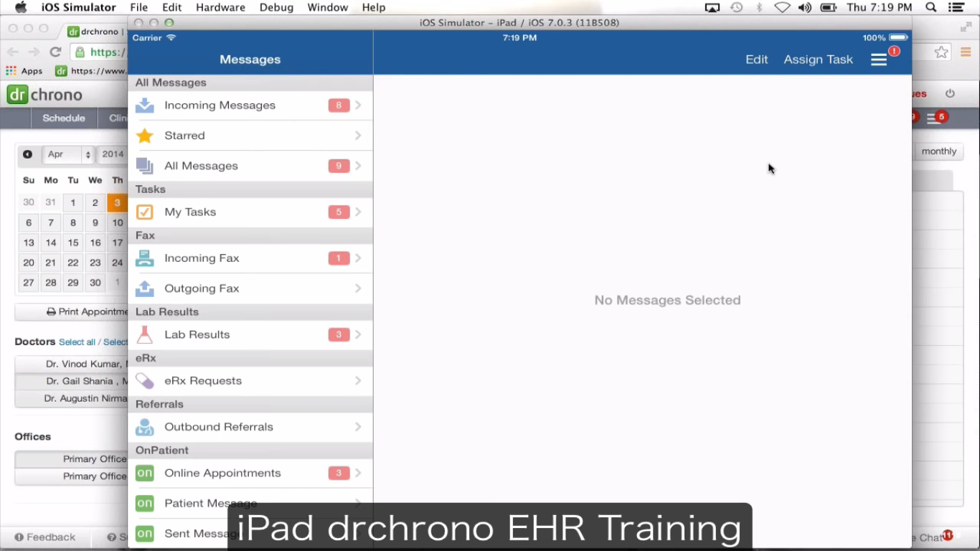This screenshot has width=980, height=551.
Task: Expand the Lab Results row chevron
Action: click(x=358, y=334)
